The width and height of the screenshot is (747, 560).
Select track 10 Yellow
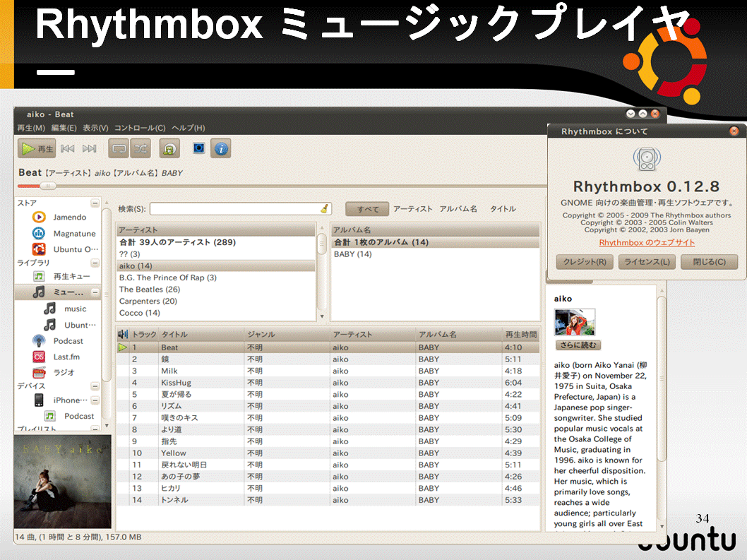(328, 453)
